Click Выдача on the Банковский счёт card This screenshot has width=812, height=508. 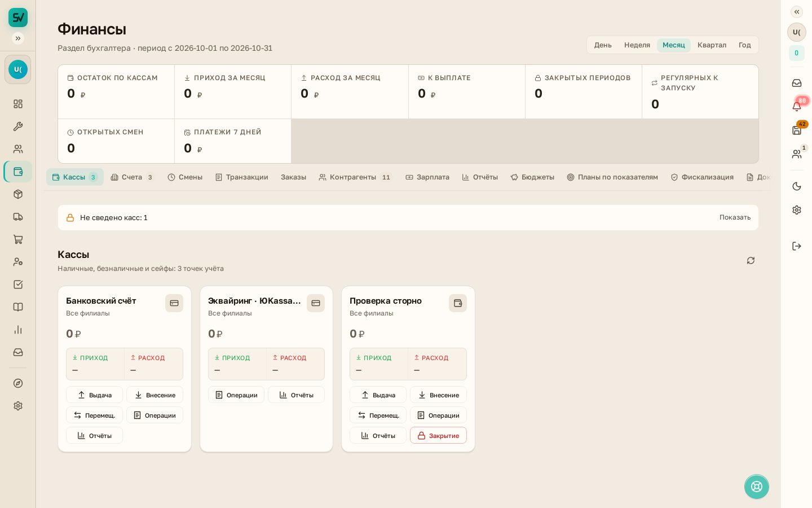click(94, 395)
